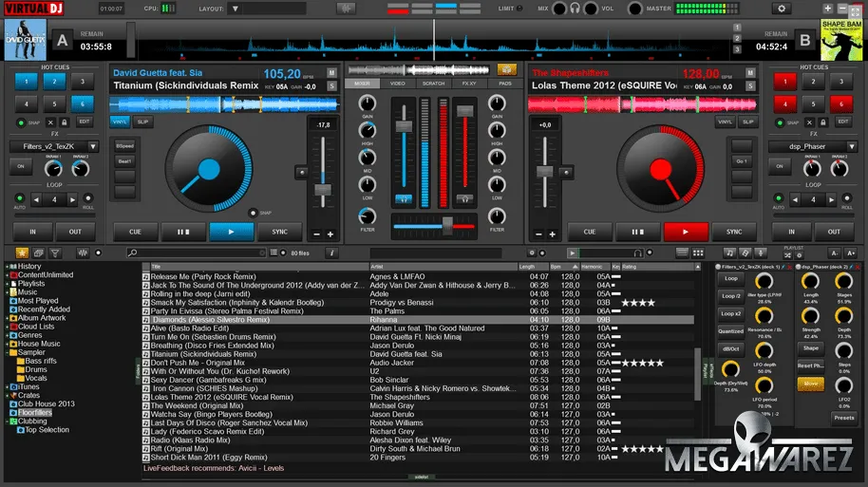Image resolution: width=868 pixels, height=487 pixels.
Task: Set loop IN point on deck A
Action: tap(32, 232)
